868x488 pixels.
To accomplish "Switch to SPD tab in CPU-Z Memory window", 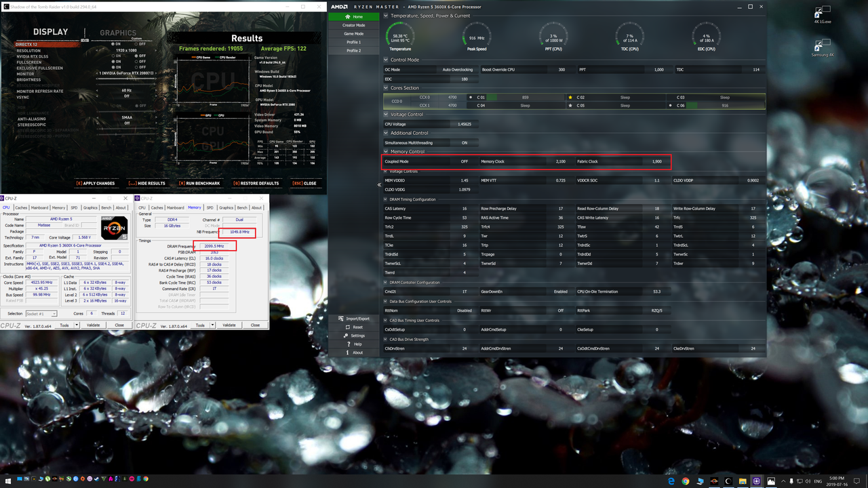I will [x=210, y=208].
